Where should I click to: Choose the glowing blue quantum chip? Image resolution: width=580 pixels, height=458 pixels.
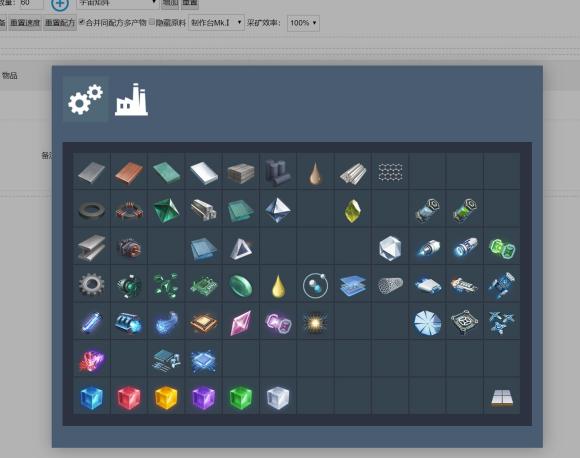click(203, 361)
